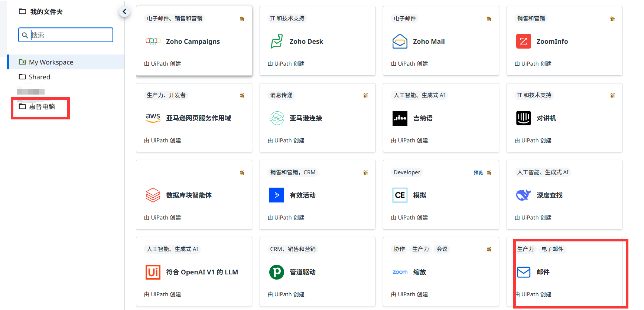Click the 搜索 folder search field
Image resolution: width=644 pixels, height=310 pixels.
[x=66, y=35]
